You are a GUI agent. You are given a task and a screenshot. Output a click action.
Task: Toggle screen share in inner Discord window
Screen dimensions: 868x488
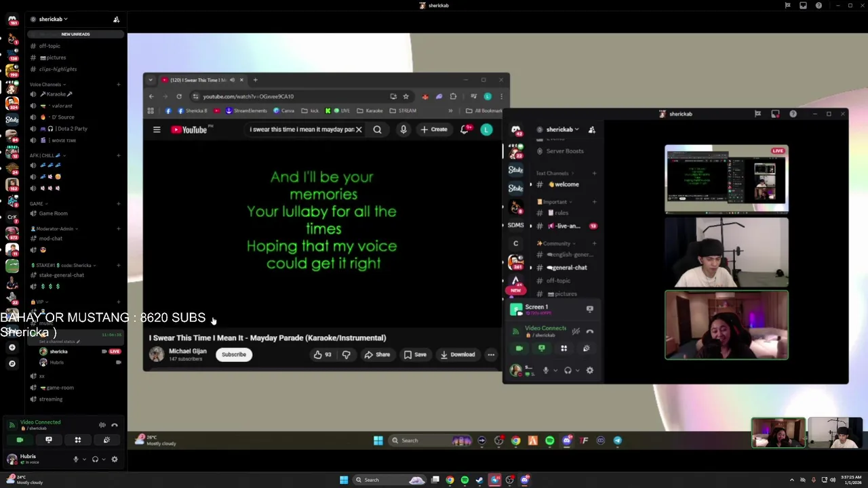point(541,348)
